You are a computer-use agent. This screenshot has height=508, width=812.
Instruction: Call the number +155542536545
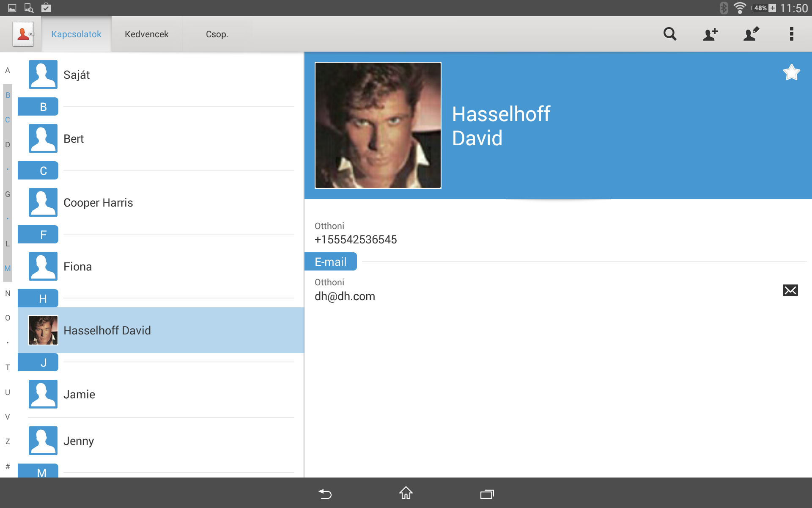(356, 240)
